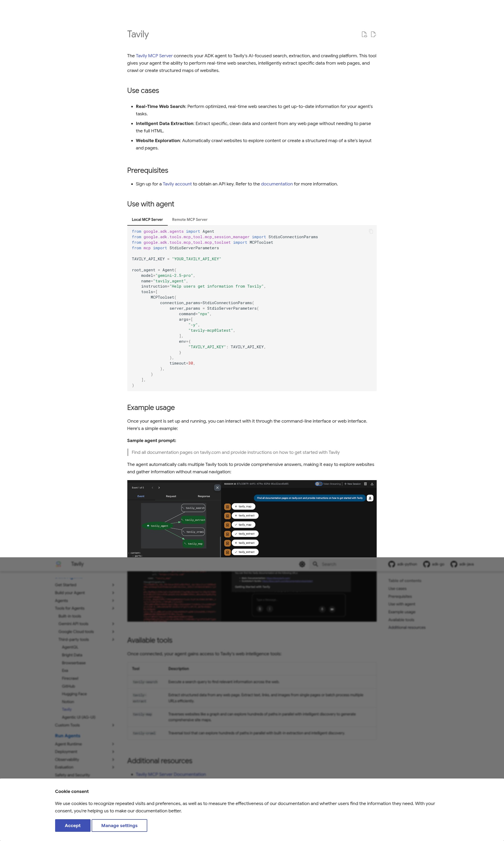Delete session with the trash icon
This screenshot has width=504, height=841.
pos(365,484)
